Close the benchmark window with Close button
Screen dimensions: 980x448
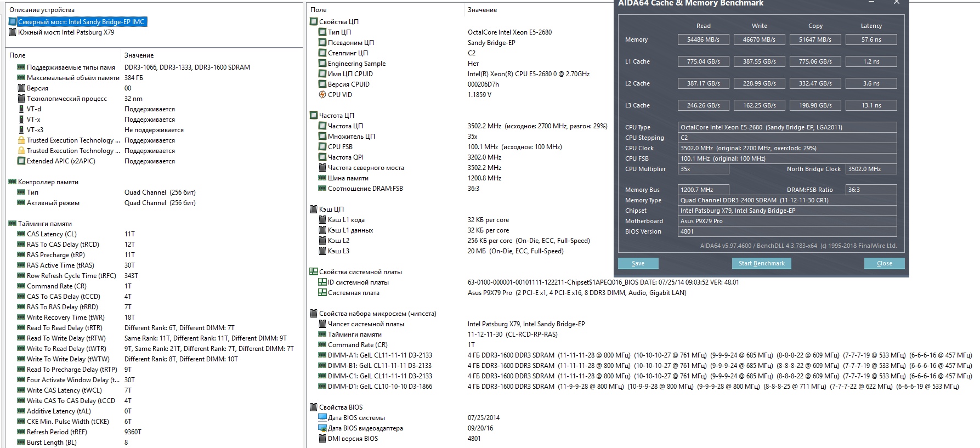click(884, 264)
